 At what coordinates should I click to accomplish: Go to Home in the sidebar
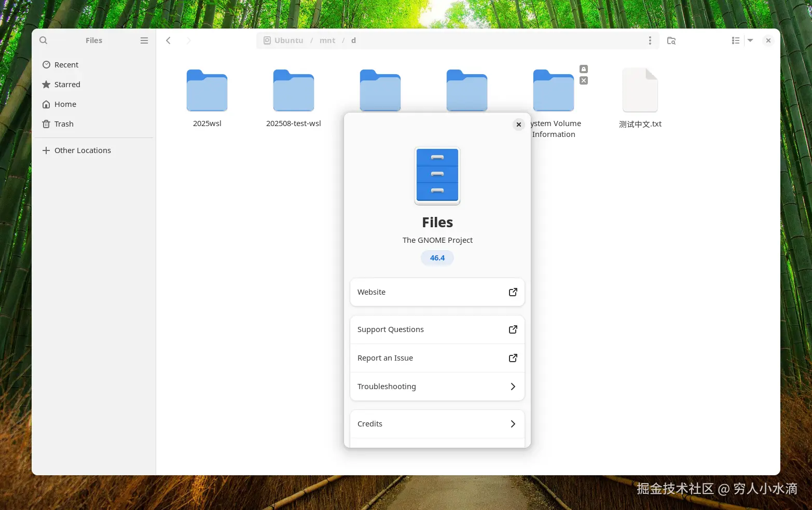(94, 104)
